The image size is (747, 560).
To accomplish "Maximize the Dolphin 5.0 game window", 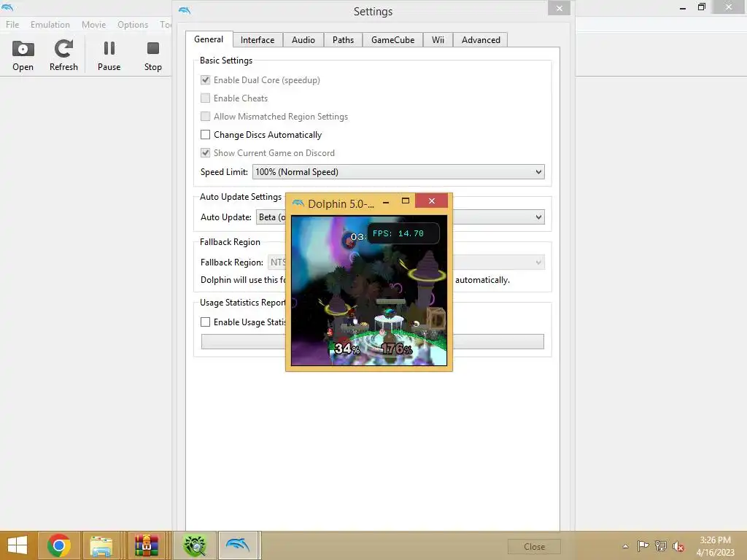I will (x=406, y=201).
